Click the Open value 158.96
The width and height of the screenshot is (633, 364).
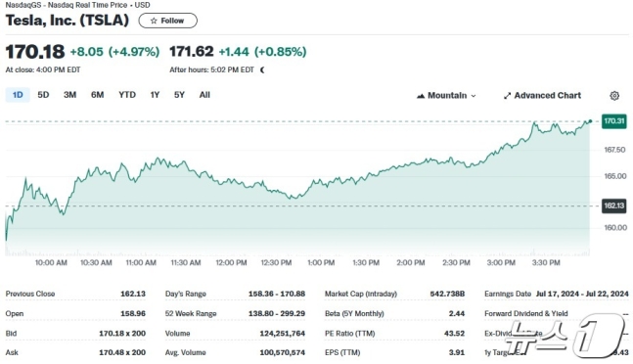[x=133, y=313]
